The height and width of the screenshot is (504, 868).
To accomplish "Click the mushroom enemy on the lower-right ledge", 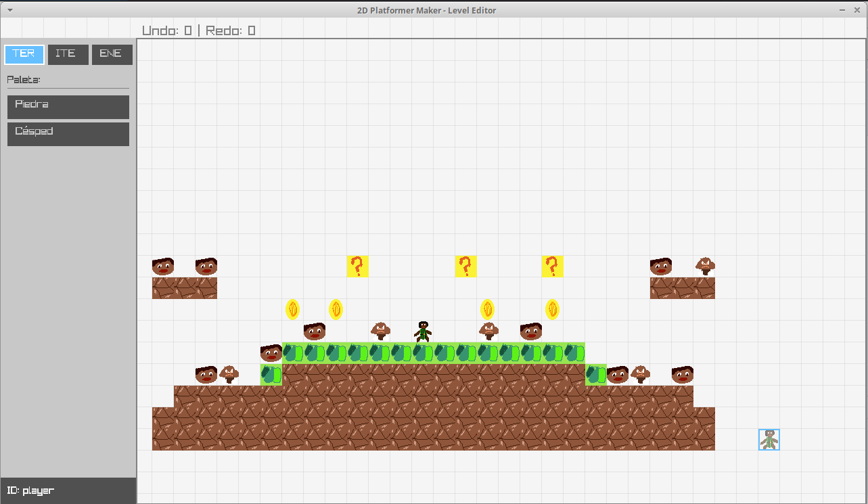I will [641, 374].
